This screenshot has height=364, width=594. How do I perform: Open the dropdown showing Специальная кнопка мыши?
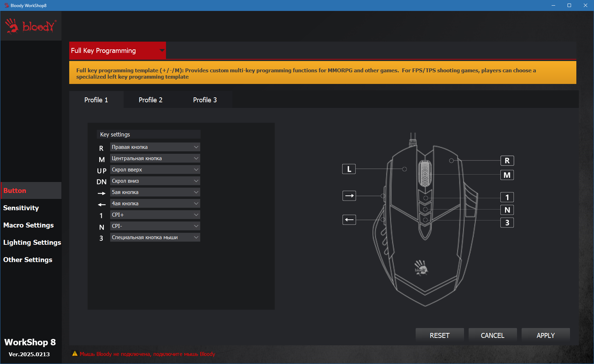(155, 237)
